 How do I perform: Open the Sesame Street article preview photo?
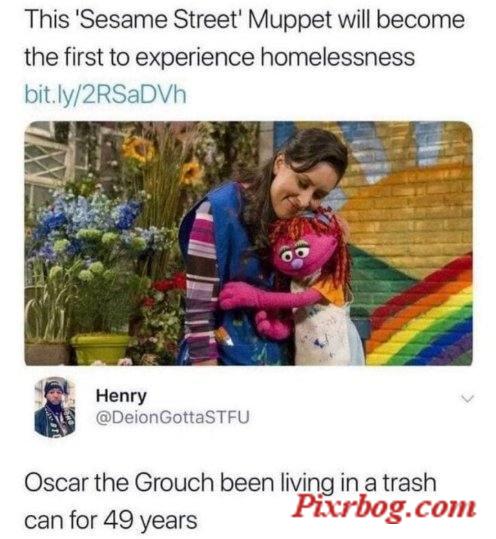point(248,243)
